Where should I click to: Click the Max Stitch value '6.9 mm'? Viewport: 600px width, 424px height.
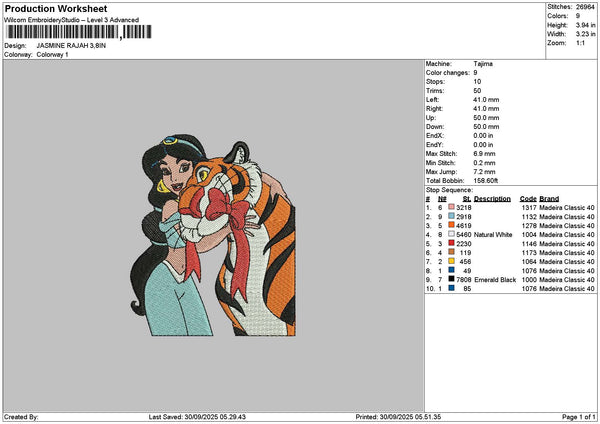click(484, 154)
